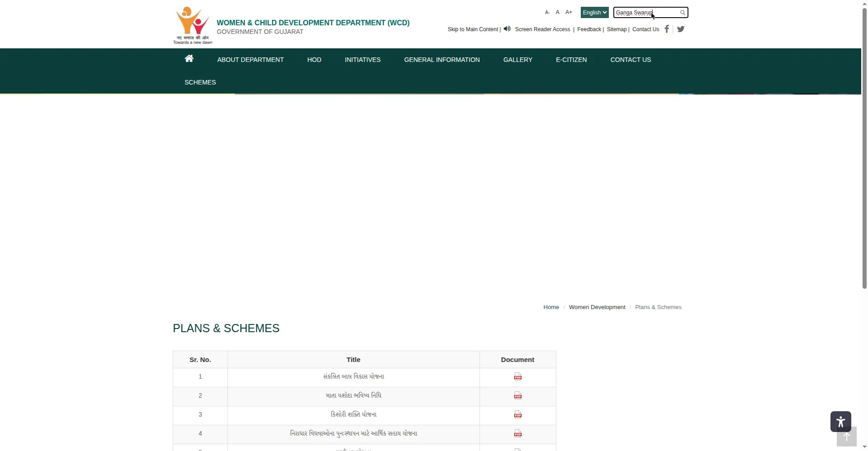This screenshot has height=451, width=868.
Task: Open the English language dropdown
Action: (595, 13)
